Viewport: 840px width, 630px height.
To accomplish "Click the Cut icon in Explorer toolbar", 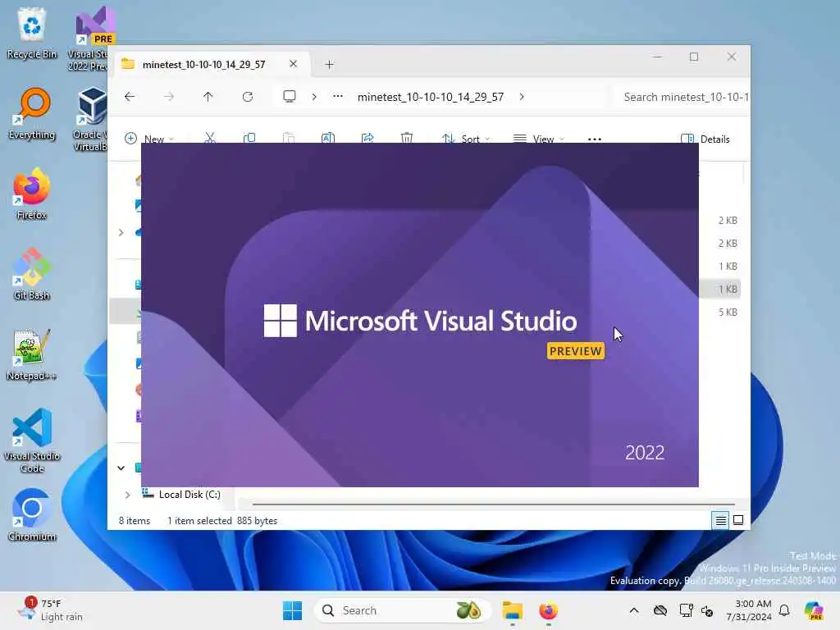I will [210, 138].
